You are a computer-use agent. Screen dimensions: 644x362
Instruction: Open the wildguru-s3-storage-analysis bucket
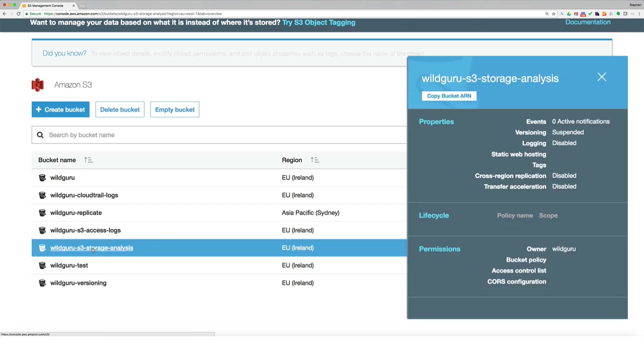pos(92,248)
